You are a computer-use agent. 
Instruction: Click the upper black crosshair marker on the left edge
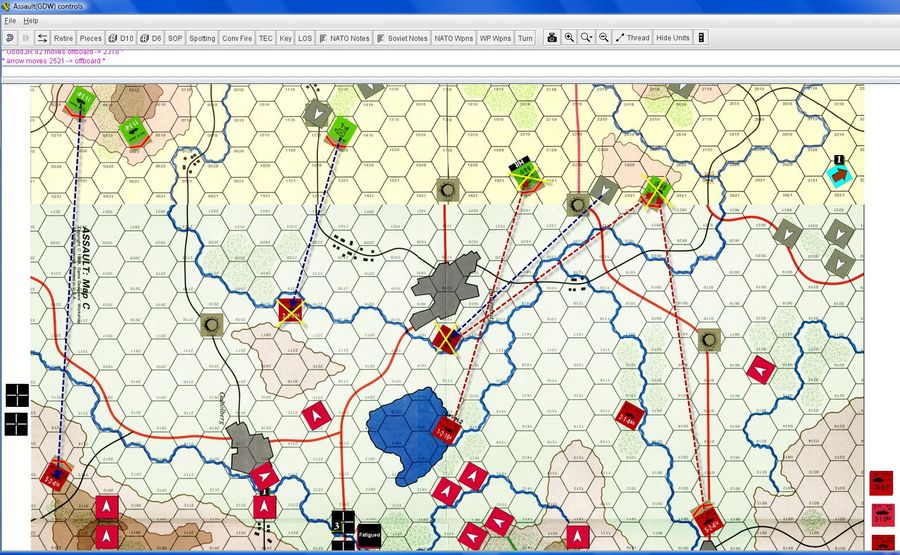click(x=17, y=395)
